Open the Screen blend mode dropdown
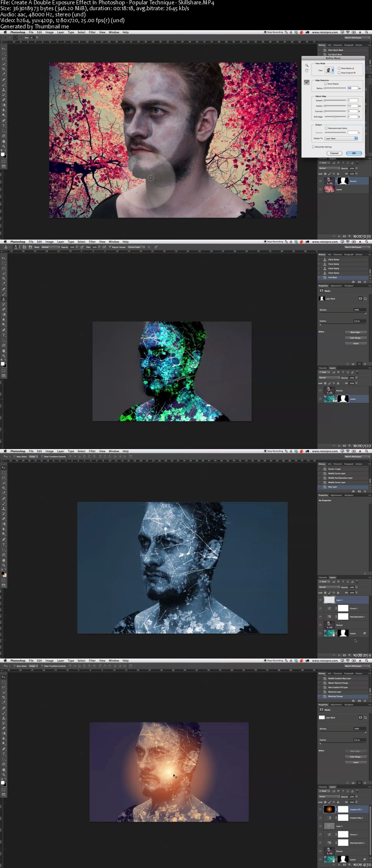372x868 pixels. tap(329, 796)
